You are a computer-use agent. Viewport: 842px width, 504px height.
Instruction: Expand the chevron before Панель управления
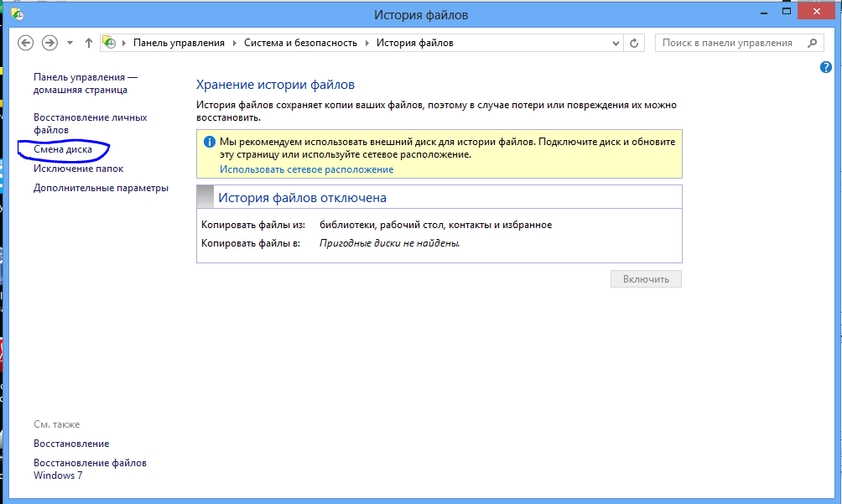pyautogui.click(x=124, y=43)
